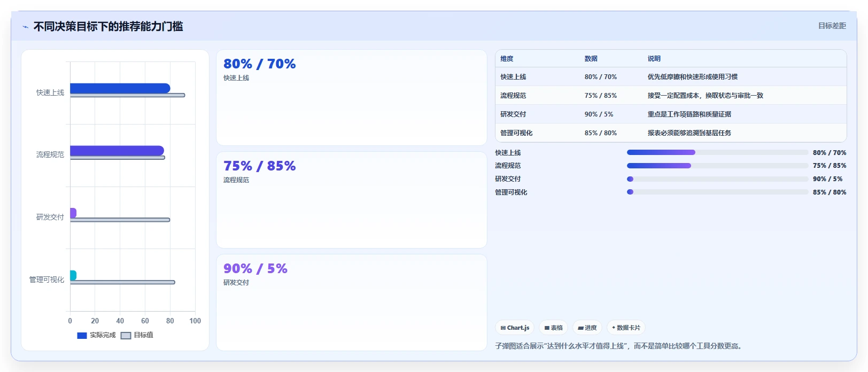The width and height of the screenshot is (868, 372).
Task: Select the 管理可视化 row in the table
Action: (671, 133)
